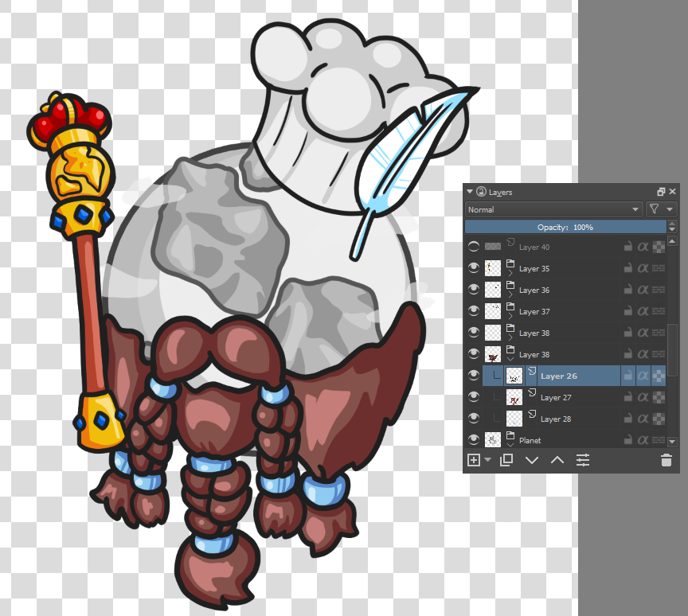Collapse the Planet group
Viewport: 688px width, 616px height.
510,445
